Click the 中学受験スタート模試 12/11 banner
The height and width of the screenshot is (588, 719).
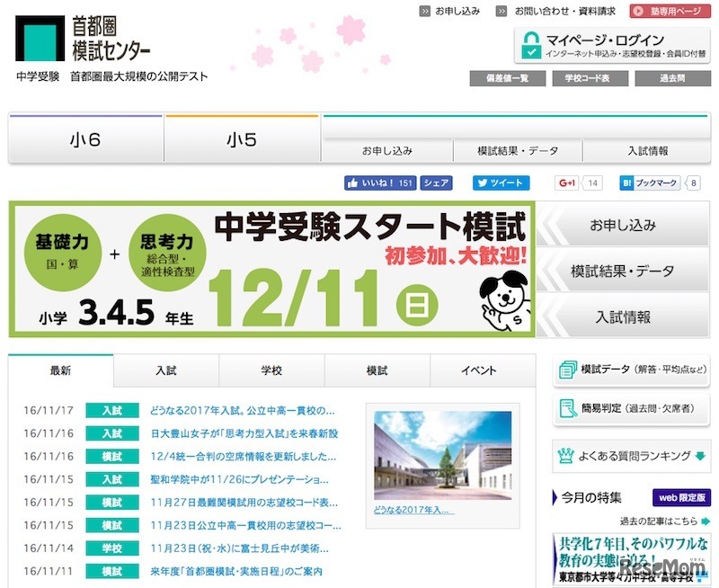click(272, 269)
